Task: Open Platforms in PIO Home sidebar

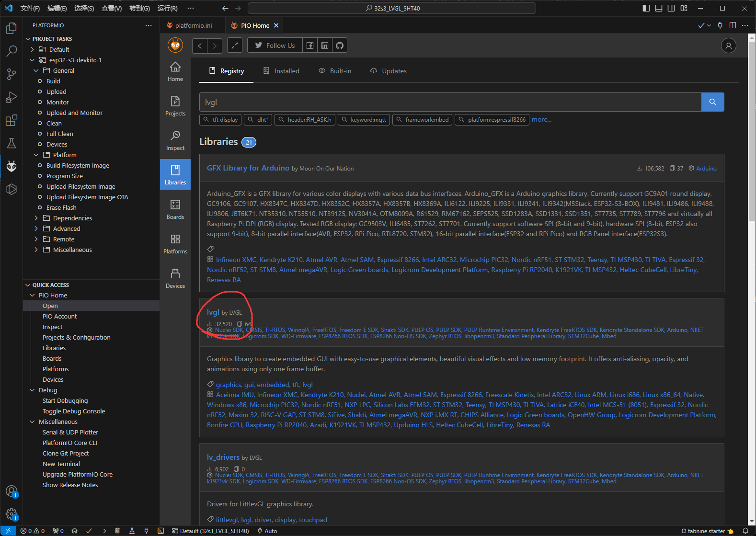Action: [175, 244]
